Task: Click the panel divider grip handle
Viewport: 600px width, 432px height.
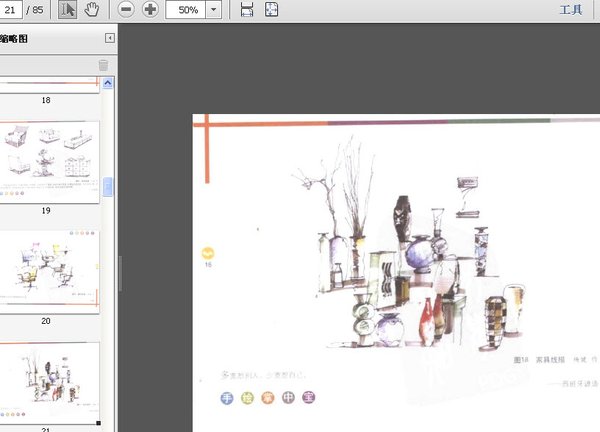Action: pyautogui.click(x=120, y=272)
